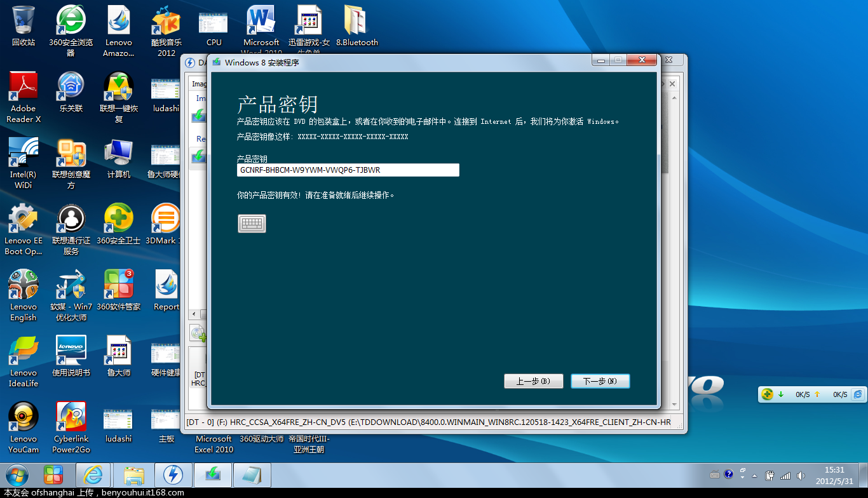Select 360安全卫士 desktop icon
Image resolution: width=868 pixels, height=498 pixels.
coord(119,225)
